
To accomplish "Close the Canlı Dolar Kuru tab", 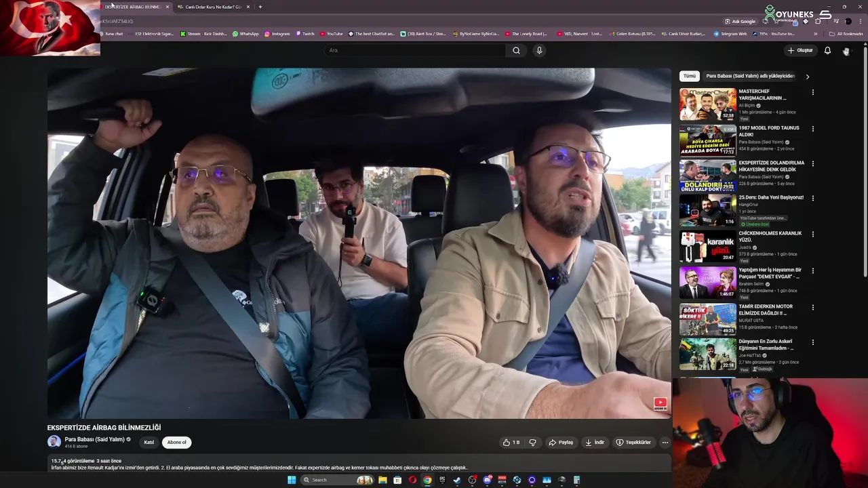I will [x=248, y=7].
